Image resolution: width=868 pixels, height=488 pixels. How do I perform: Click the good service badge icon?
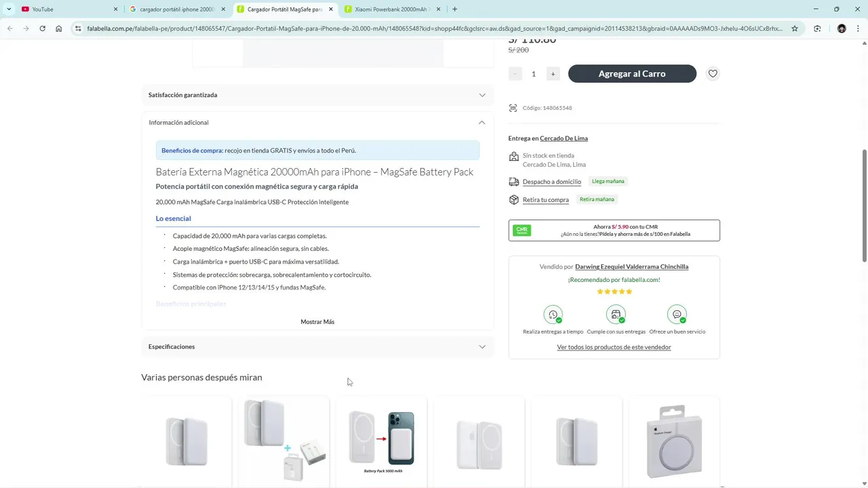click(677, 315)
